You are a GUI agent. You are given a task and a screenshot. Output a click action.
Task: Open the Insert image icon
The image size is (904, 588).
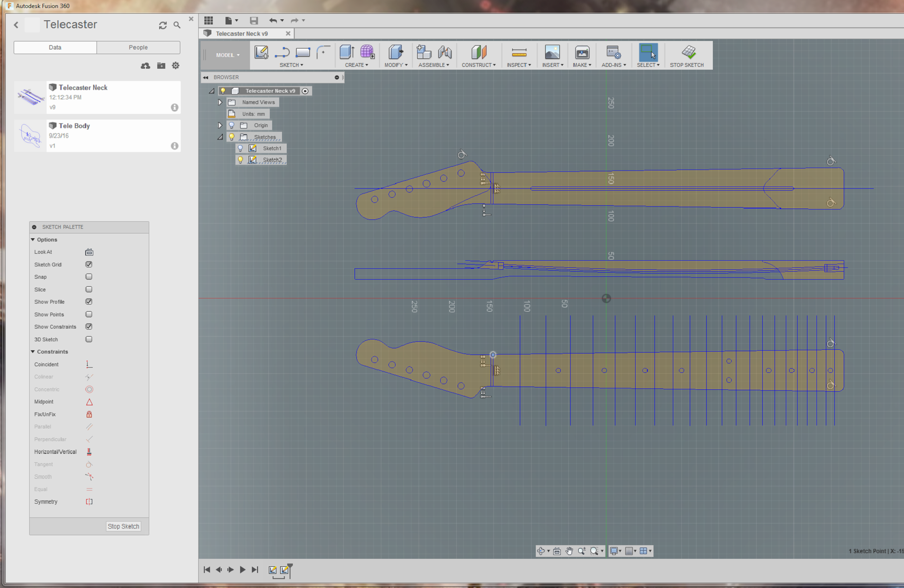(x=552, y=52)
